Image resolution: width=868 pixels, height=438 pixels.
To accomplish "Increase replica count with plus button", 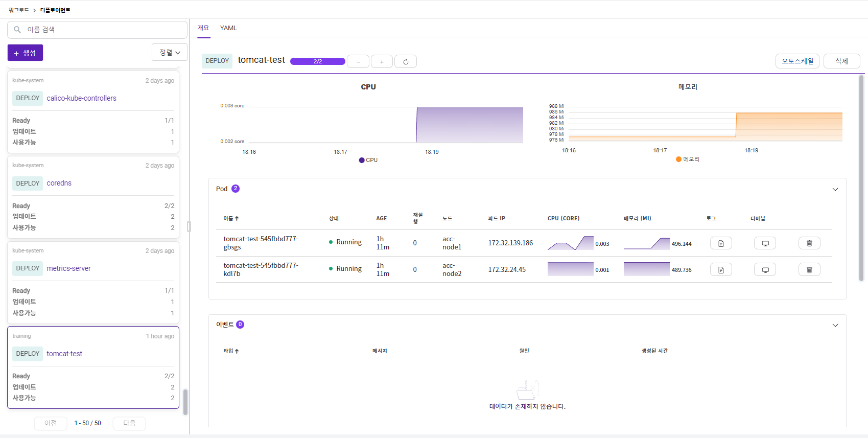I will [x=382, y=62].
